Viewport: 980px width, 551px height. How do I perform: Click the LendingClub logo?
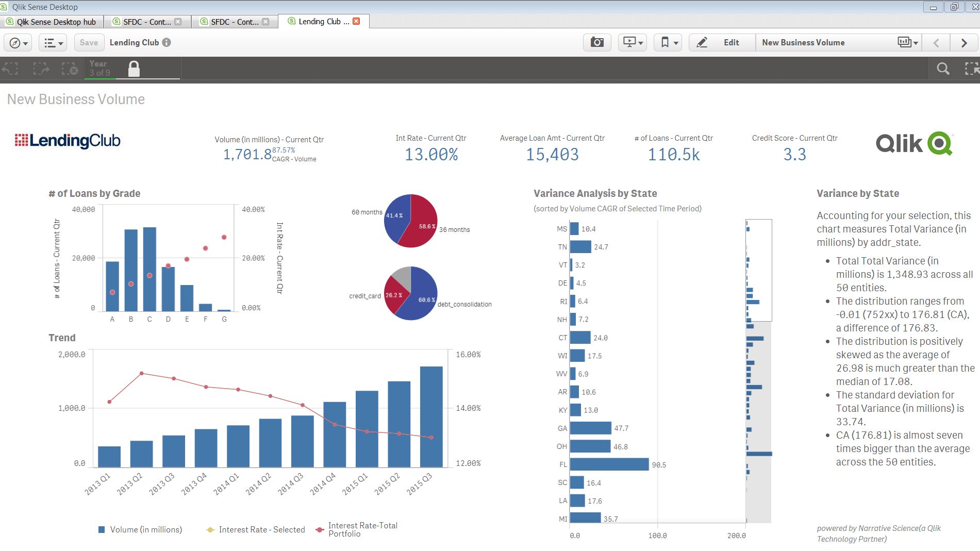pyautogui.click(x=68, y=141)
